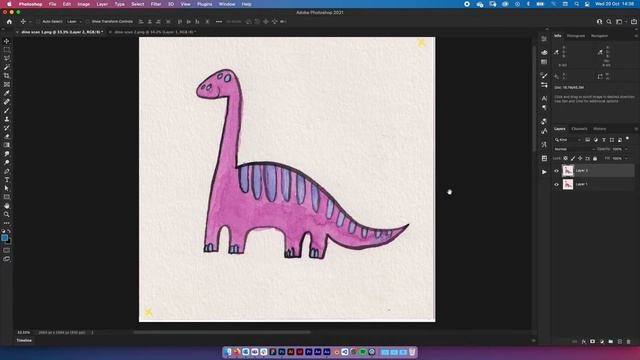The width and height of the screenshot is (640, 360).
Task: Select the Healing Brush tool
Action: click(7, 102)
